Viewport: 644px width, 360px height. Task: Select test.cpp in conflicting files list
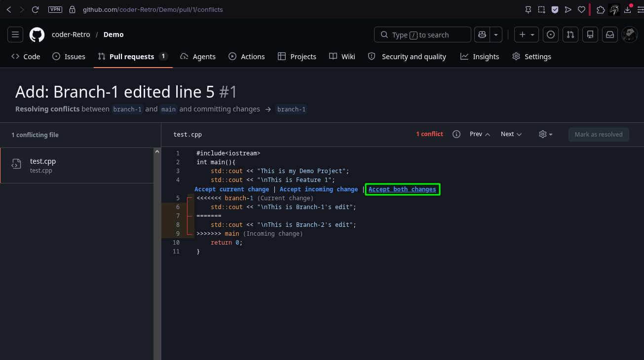(77, 165)
